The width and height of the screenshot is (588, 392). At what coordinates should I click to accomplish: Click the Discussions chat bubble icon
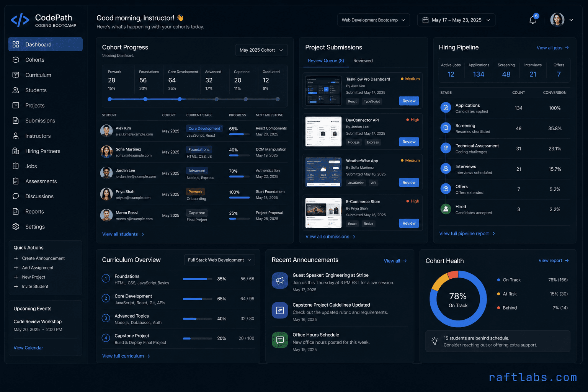16,196
